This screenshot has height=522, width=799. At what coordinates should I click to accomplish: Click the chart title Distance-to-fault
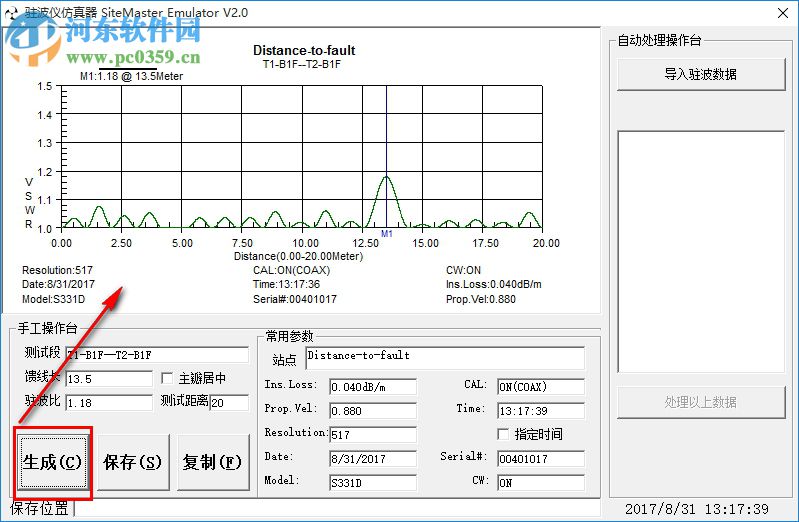pyautogui.click(x=304, y=50)
